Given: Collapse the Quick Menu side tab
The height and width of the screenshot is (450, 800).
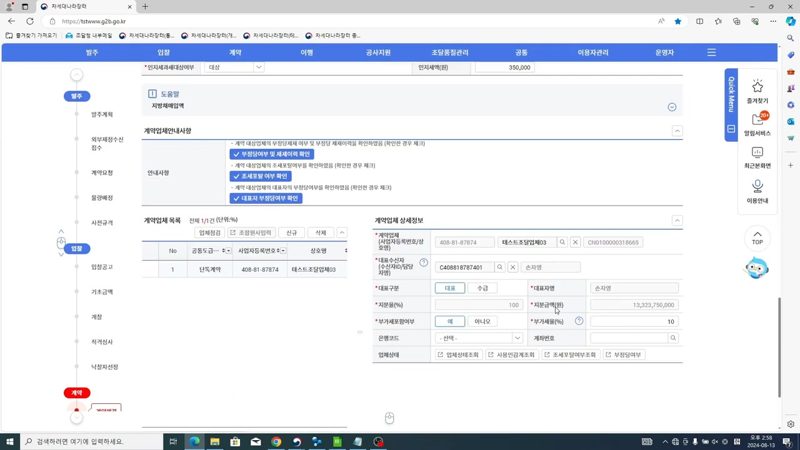Looking at the screenshot, I should click(x=731, y=129).
